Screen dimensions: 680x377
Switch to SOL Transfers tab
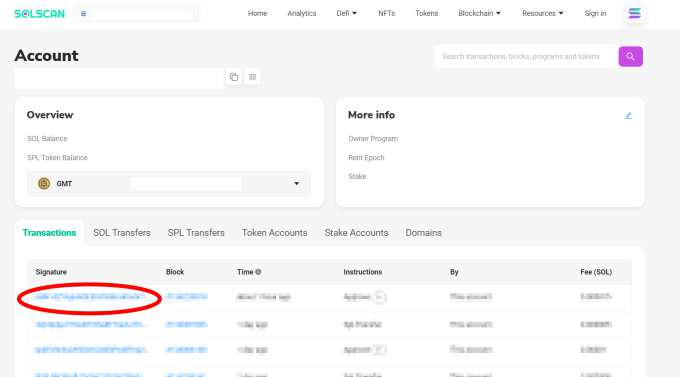[122, 233]
